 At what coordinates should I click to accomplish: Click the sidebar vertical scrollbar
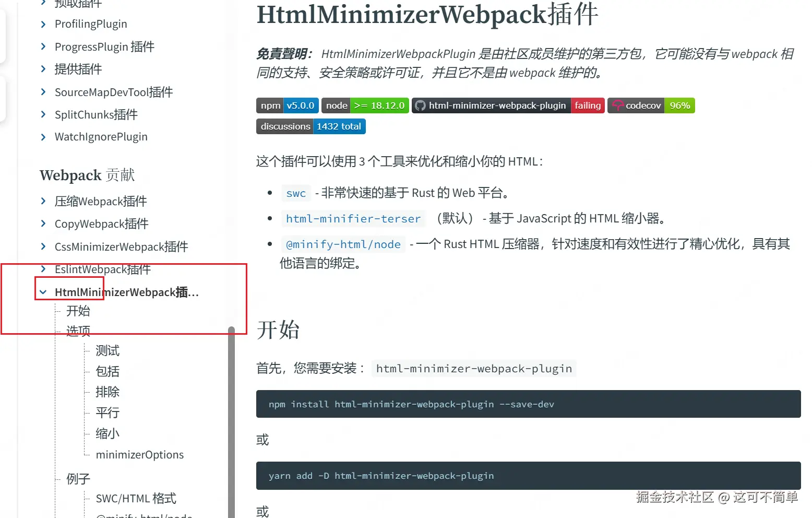(231, 422)
